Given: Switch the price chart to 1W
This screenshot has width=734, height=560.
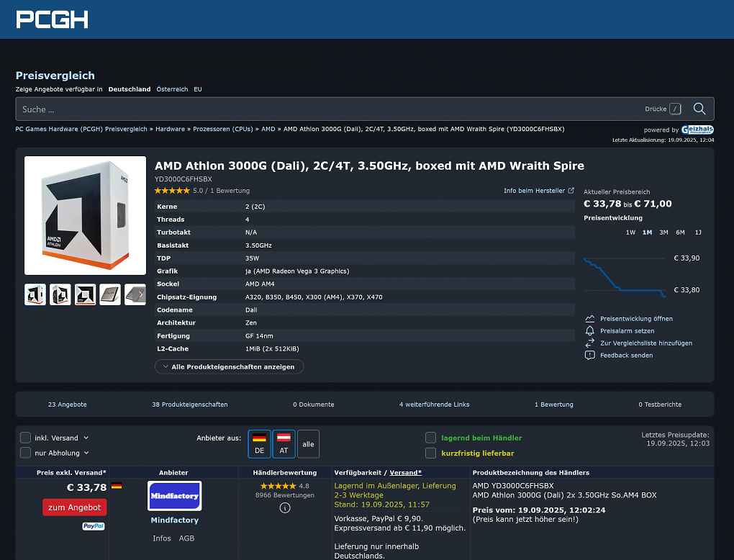Looking at the screenshot, I should (630, 232).
